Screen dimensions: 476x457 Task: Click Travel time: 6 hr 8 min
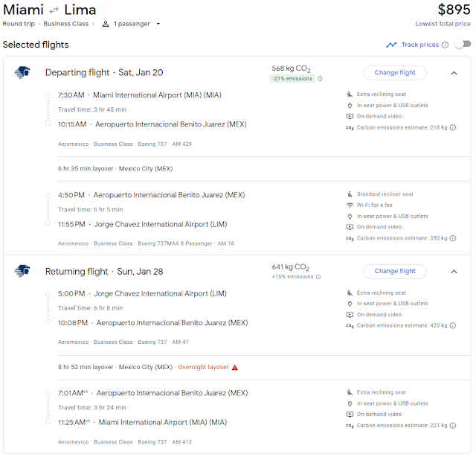click(x=91, y=308)
